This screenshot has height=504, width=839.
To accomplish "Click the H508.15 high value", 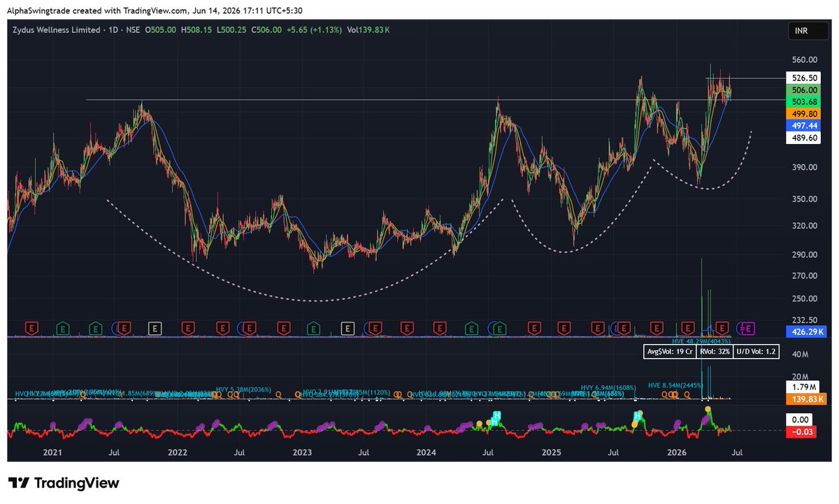I will tap(196, 30).
